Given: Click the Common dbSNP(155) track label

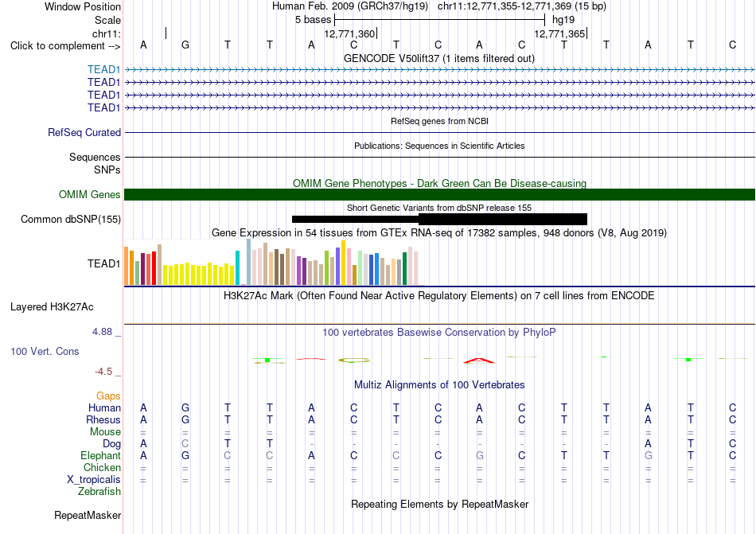Looking at the screenshot, I should coord(71,220).
